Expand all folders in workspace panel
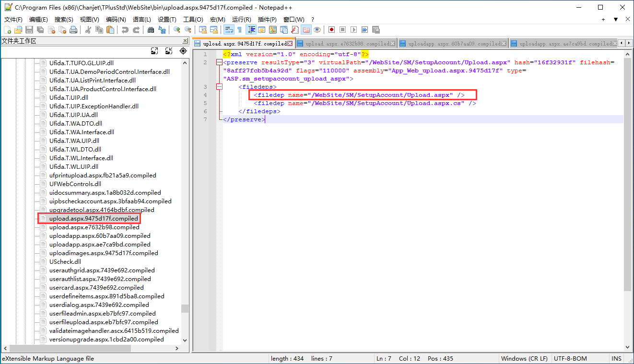634x364 pixels. pos(154,51)
